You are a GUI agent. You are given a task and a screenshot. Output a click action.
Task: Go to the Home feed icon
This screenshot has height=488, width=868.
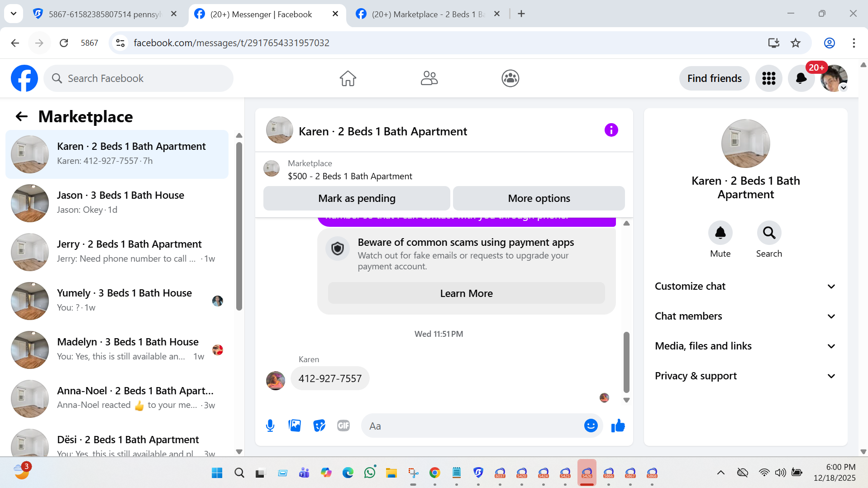point(348,78)
